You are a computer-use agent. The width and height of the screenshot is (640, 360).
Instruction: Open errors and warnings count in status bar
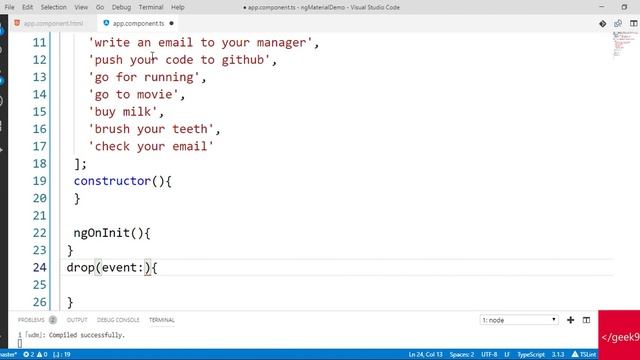coord(35,354)
